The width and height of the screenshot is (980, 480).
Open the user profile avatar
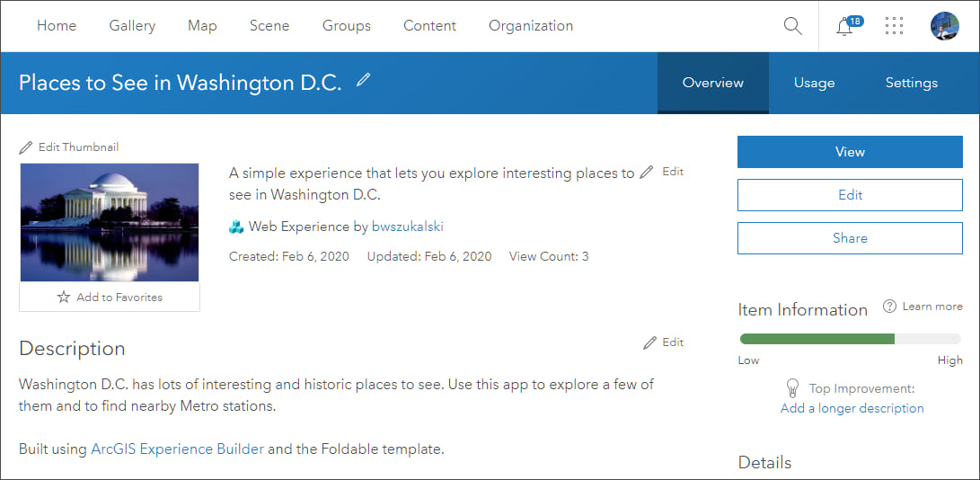tap(945, 26)
